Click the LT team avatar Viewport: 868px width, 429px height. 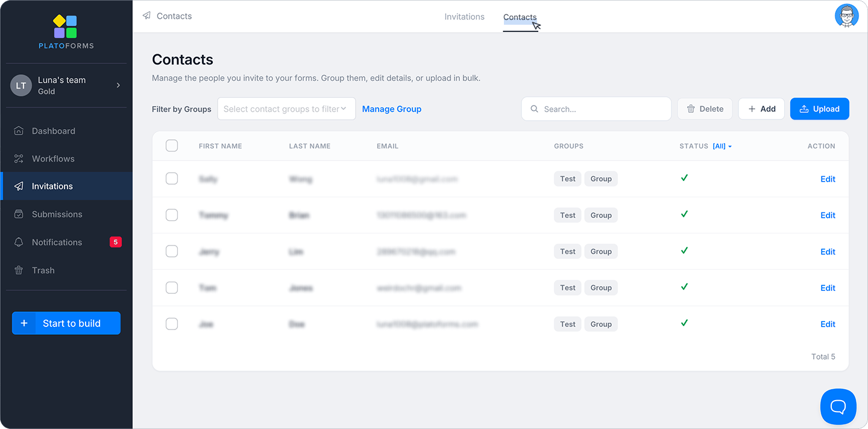(21, 86)
